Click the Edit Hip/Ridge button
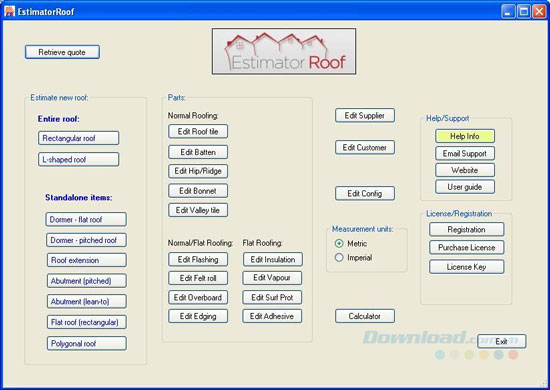This screenshot has width=550, height=390. 198,171
